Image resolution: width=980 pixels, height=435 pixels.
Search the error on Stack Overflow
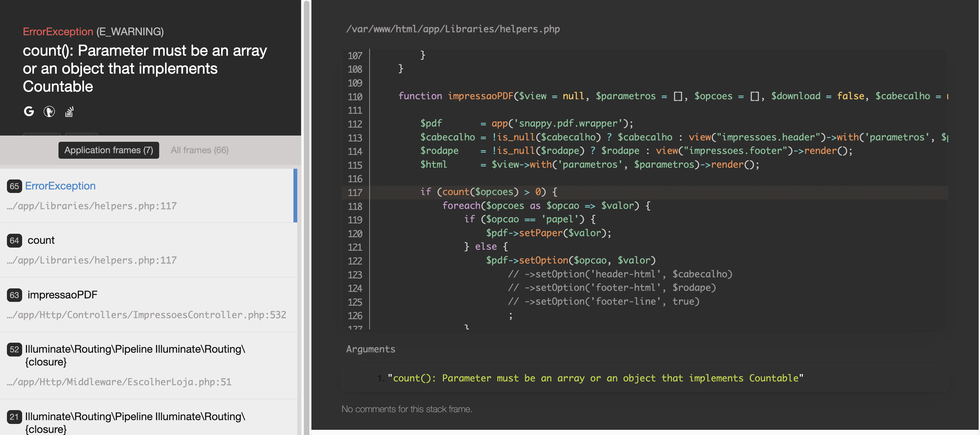point(69,111)
